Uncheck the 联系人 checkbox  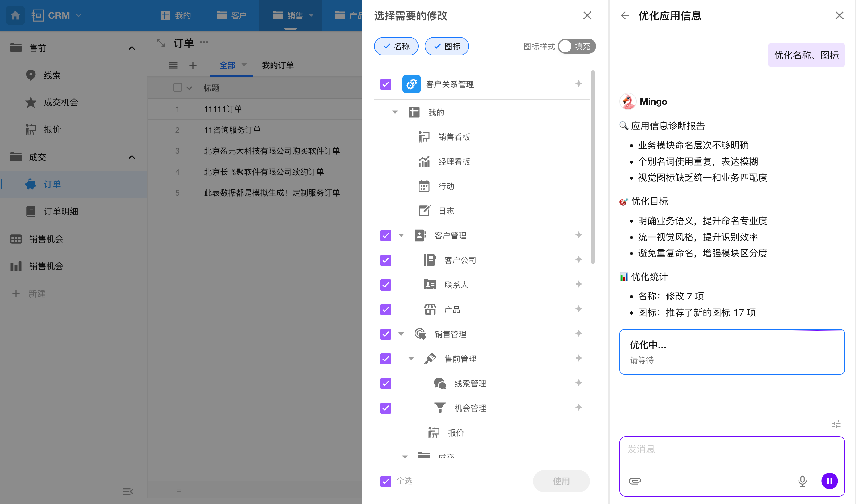pyautogui.click(x=386, y=284)
